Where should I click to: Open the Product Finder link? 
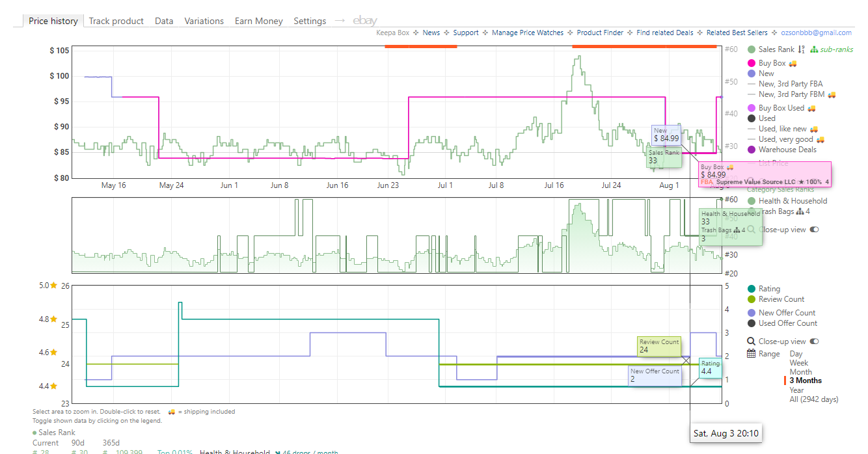tap(600, 33)
